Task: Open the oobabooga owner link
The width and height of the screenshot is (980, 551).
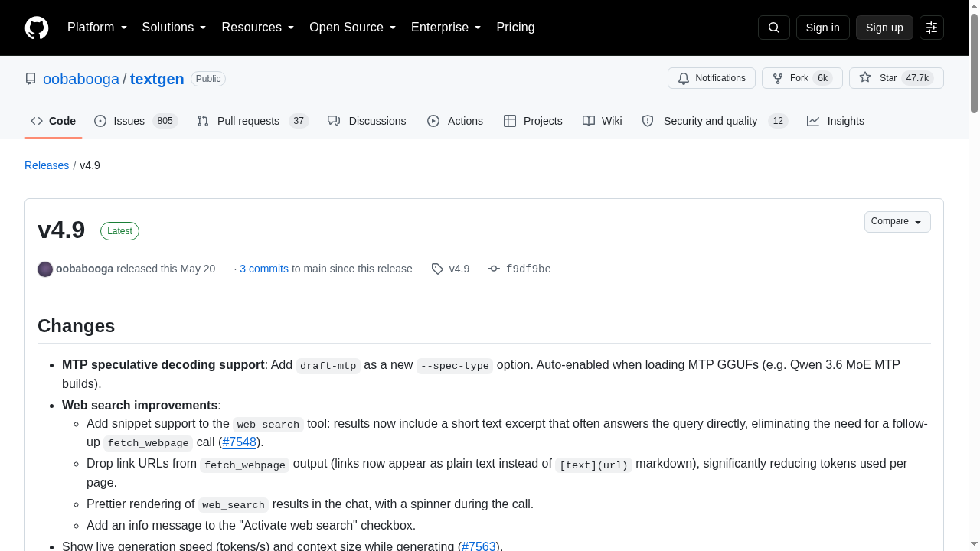Action: [81, 79]
